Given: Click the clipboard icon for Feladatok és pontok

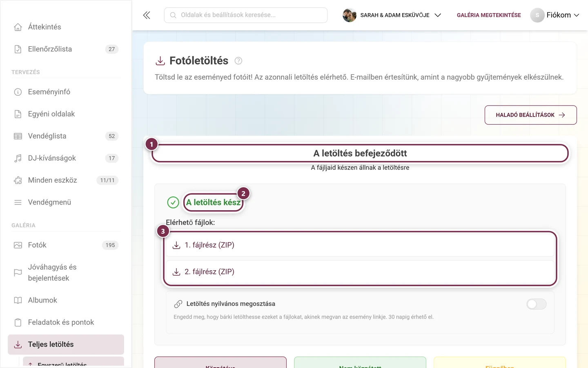Looking at the screenshot, I should click(x=18, y=323).
